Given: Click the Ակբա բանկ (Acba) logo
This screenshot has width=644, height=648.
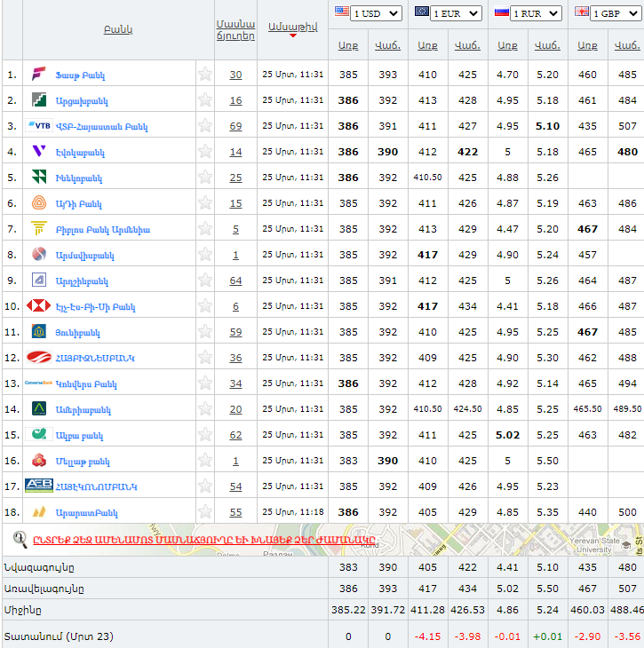Looking at the screenshot, I should click(39, 434).
